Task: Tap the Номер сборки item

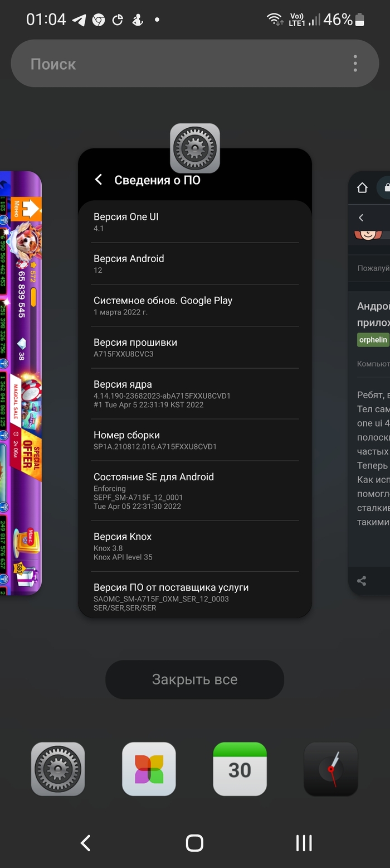Action: click(x=195, y=440)
